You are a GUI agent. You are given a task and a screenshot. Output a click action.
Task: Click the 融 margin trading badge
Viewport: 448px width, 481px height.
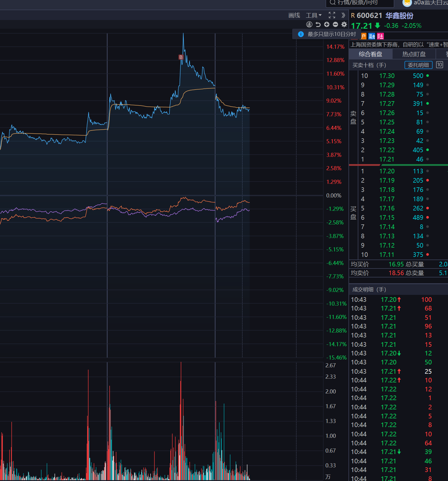pyautogui.click(x=372, y=36)
